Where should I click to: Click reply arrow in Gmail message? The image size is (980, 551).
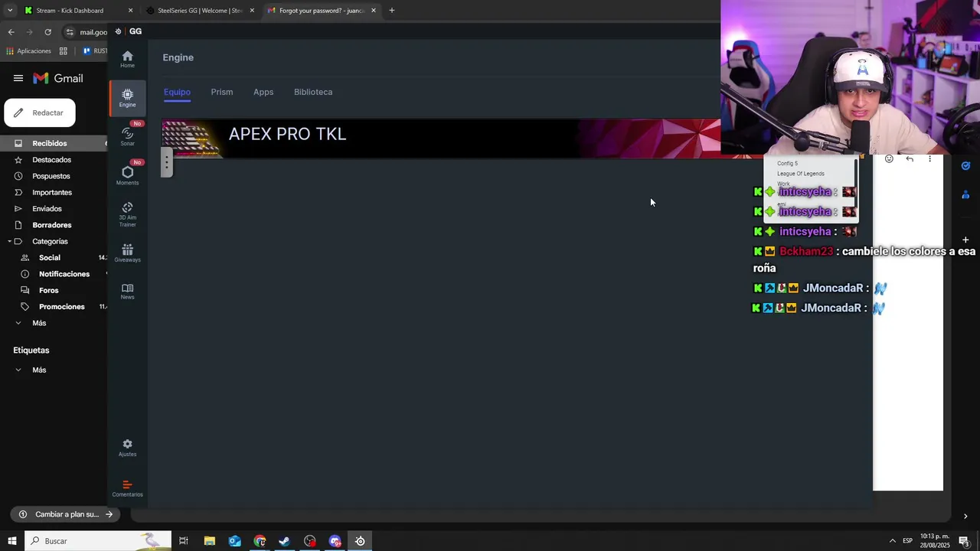(910, 158)
